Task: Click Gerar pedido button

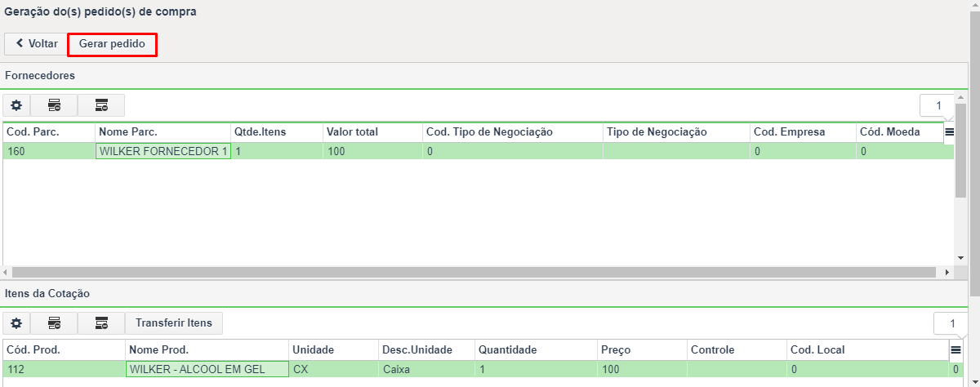Action: [x=112, y=44]
